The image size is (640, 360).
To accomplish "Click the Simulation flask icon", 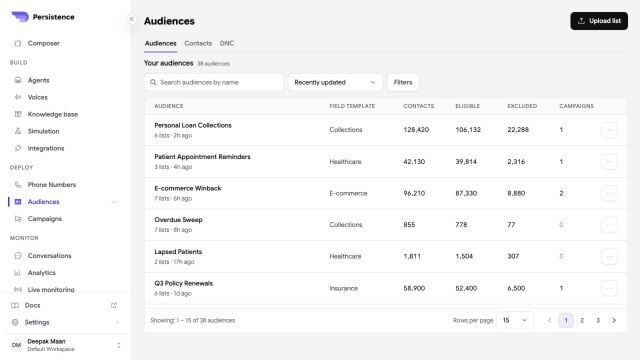I will tap(18, 131).
